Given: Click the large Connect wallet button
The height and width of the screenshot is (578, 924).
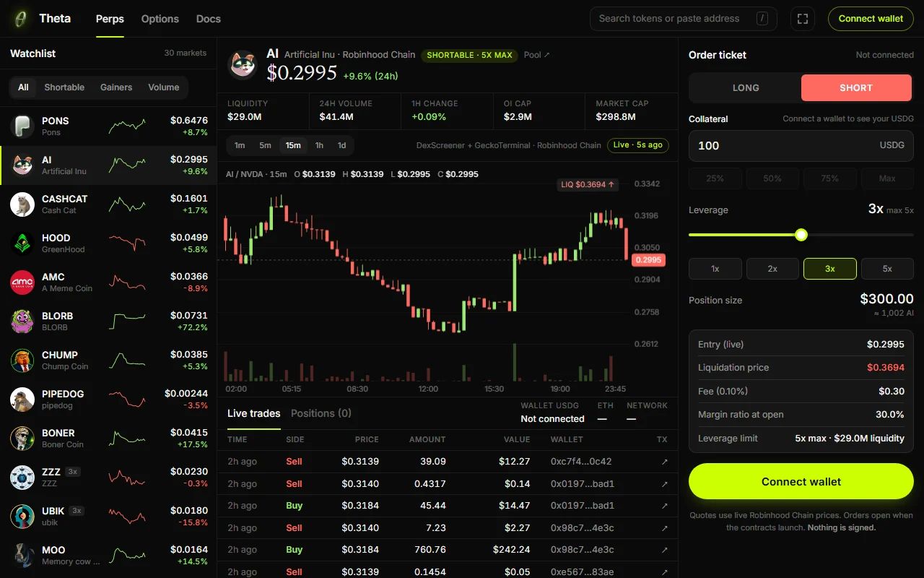Looking at the screenshot, I should click(x=801, y=482).
